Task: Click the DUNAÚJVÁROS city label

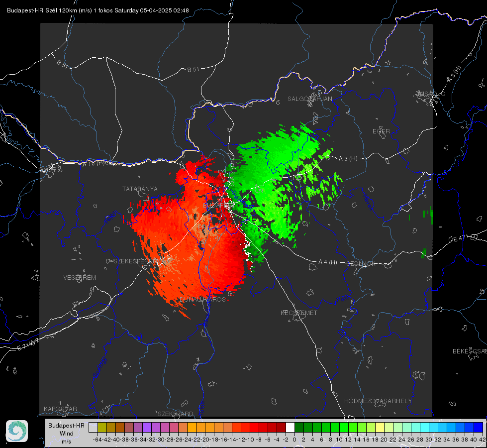Action: point(203,299)
